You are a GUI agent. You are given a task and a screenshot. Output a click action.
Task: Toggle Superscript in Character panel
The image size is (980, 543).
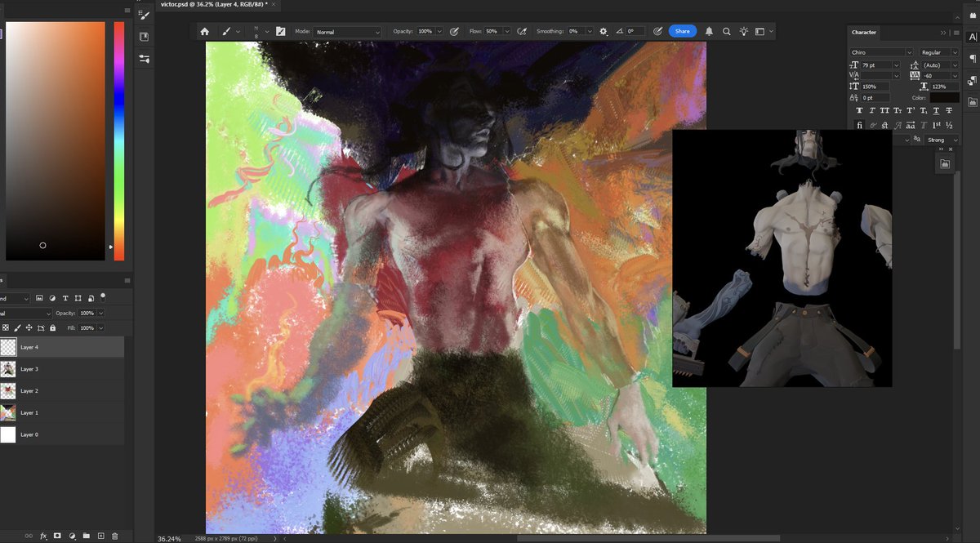911,110
